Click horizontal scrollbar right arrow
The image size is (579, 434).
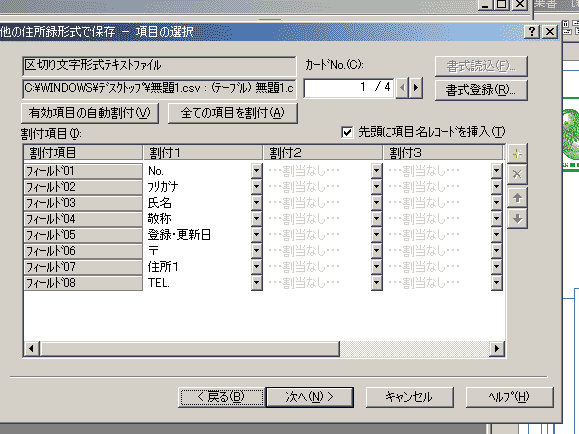(497, 348)
